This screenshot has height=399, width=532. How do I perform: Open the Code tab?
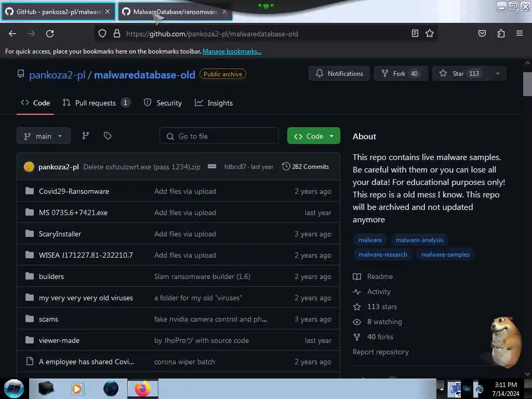35,103
